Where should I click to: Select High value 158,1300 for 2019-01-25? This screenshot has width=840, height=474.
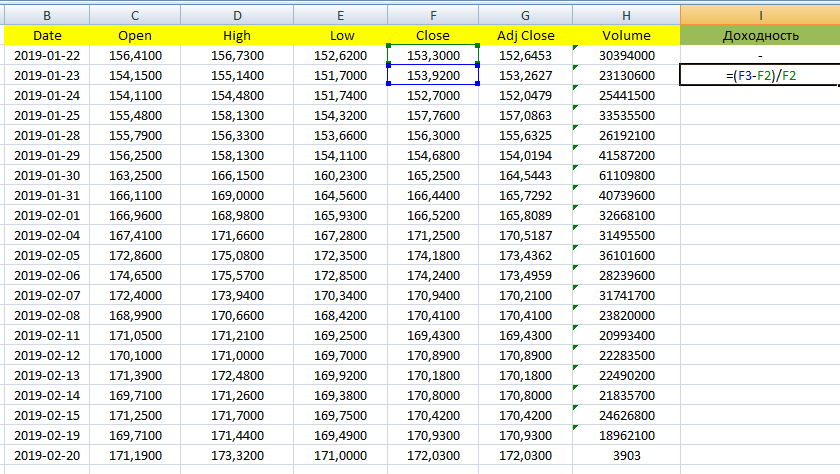click(237, 115)
